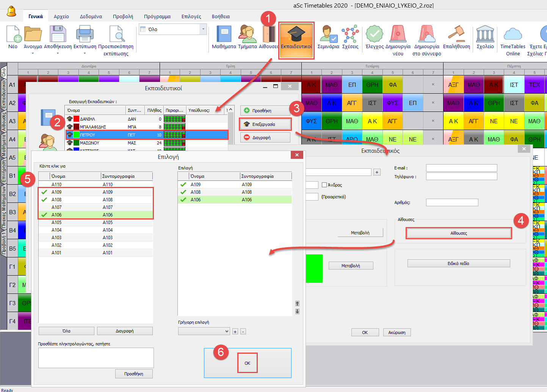Uncheck classroom A109 in left list
Screen dimensions: 547x392
coord(44,192)
